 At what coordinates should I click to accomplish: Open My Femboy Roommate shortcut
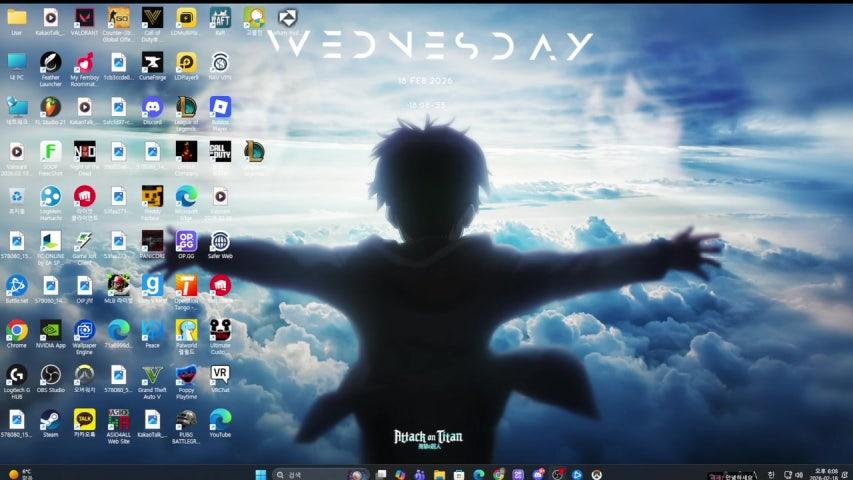[84, 69]
